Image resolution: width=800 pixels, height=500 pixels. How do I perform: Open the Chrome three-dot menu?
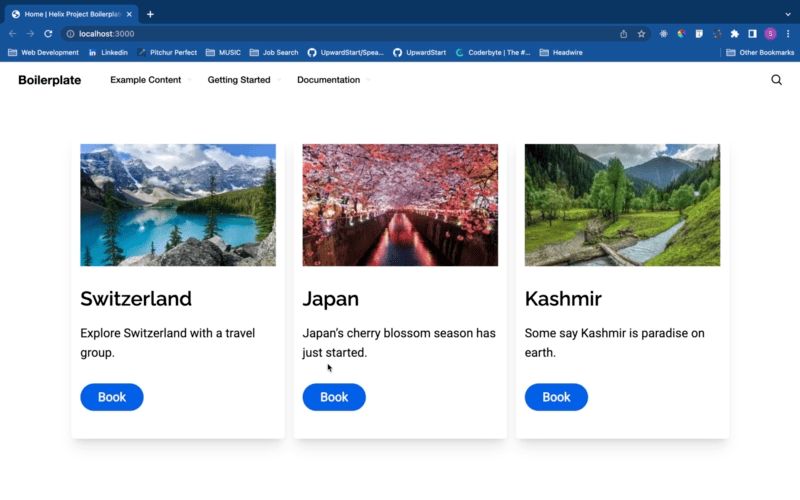[787, 33]
